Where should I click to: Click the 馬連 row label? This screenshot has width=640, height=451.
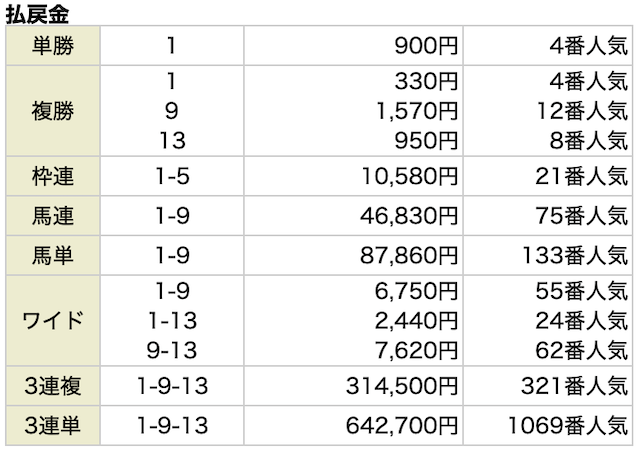(x=52, y=214)
